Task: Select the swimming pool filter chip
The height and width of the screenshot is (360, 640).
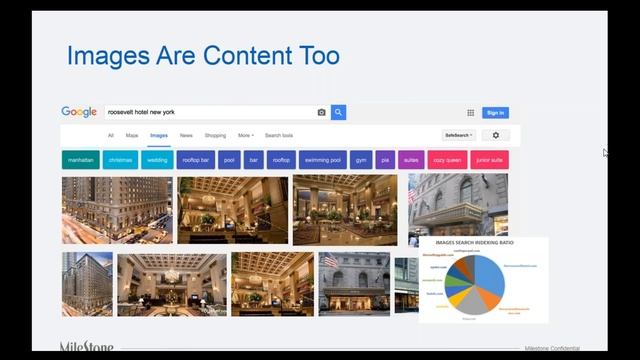Action: point(323,160)
